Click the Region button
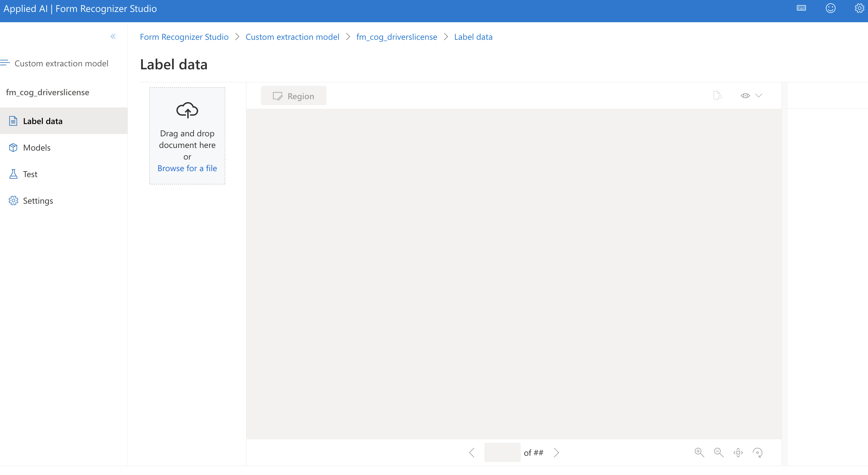 click(293, 96)
